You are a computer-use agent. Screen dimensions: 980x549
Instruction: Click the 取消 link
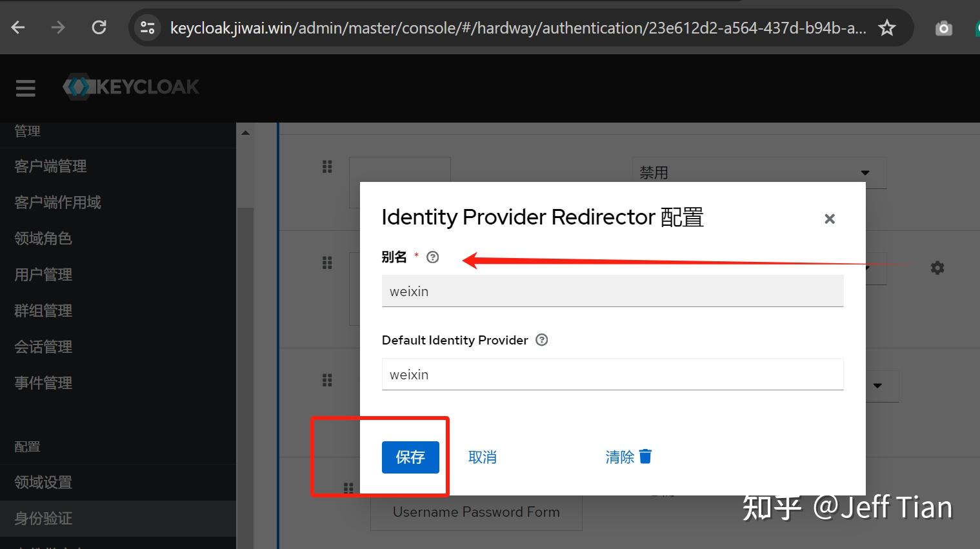tap(482, 457)
